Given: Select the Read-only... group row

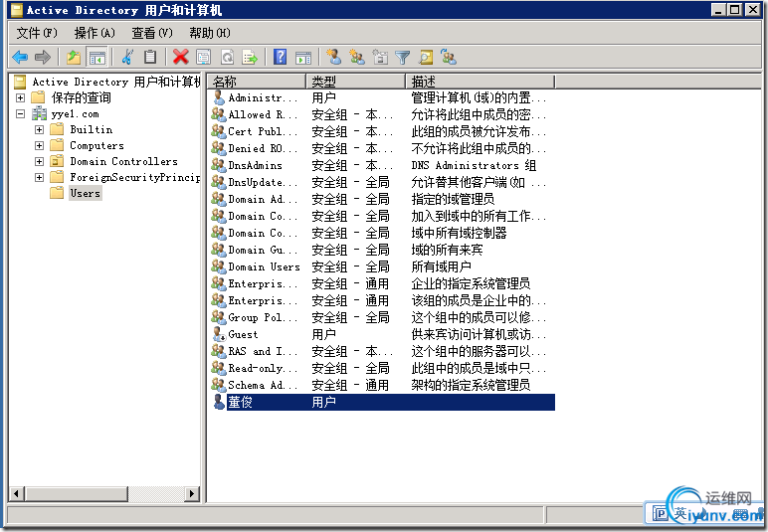Looking at the screenshot, I should point(383,368).
